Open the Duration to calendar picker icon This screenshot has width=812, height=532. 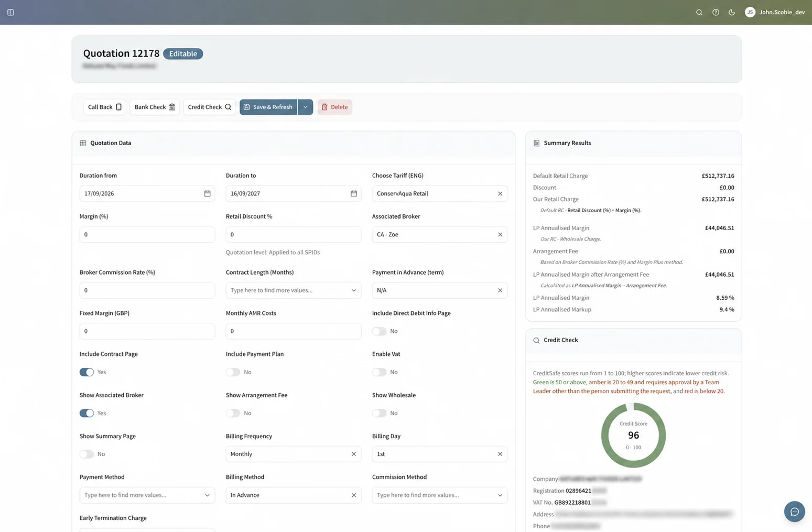pos(354,193)
